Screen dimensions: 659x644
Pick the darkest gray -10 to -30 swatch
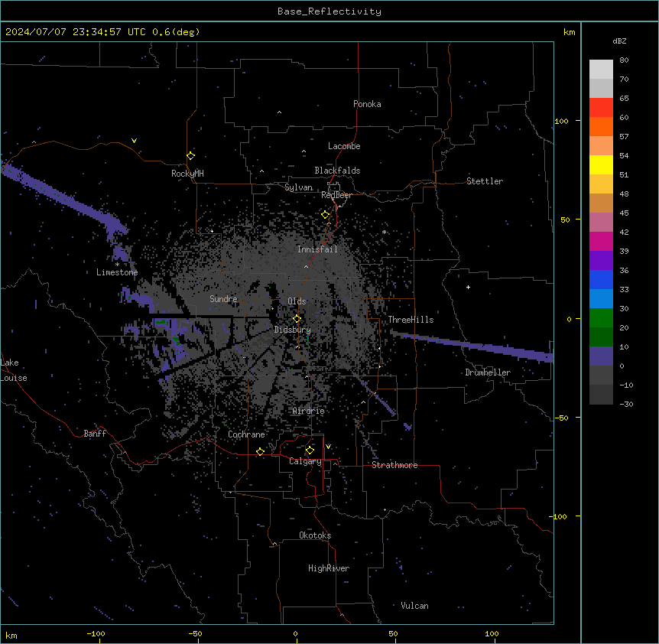pyautogui.click(x=601, y=395)
